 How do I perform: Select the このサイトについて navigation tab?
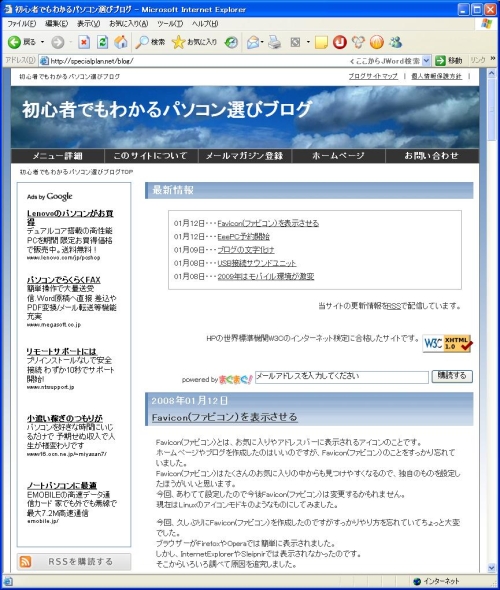pos(151,156)
